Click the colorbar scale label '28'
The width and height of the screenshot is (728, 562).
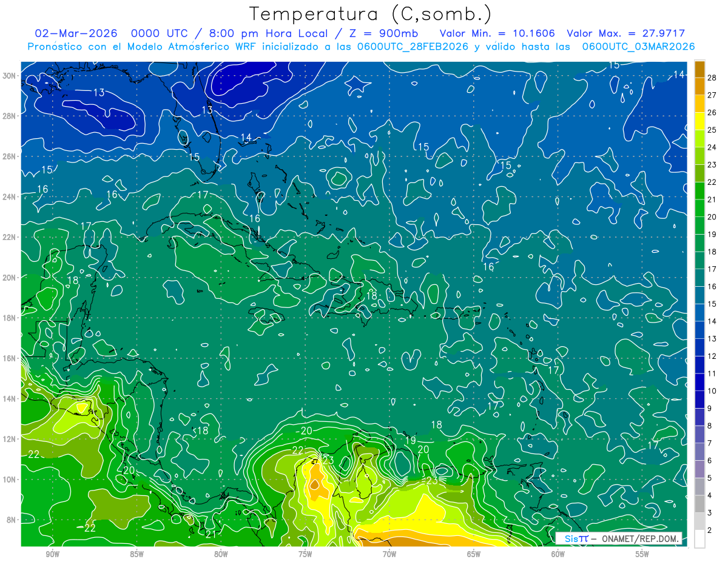(712, 78)
